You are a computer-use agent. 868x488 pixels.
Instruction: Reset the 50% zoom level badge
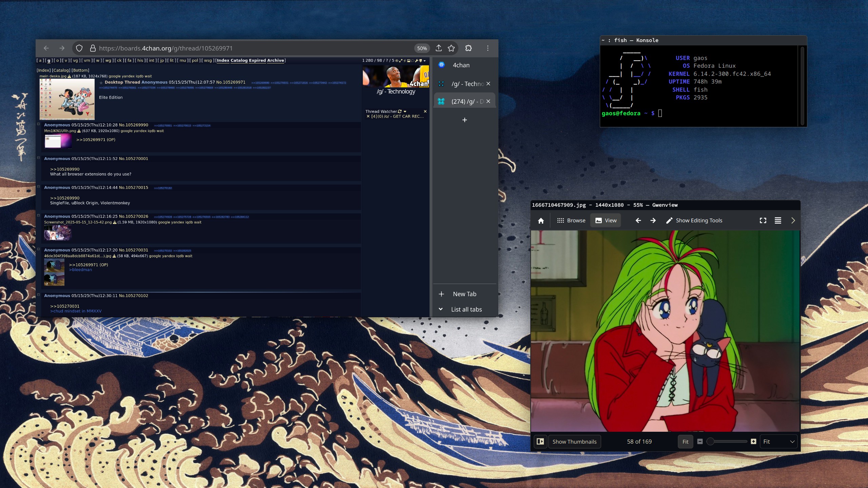(422, 48)
